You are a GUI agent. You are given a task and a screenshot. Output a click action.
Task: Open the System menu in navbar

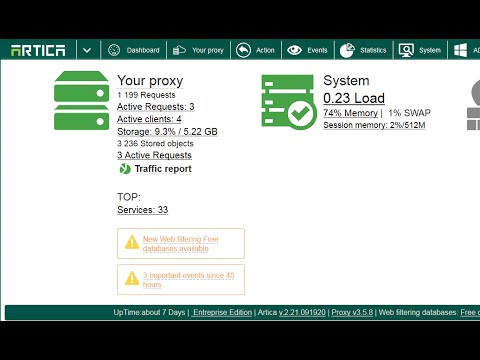point(430,50)
